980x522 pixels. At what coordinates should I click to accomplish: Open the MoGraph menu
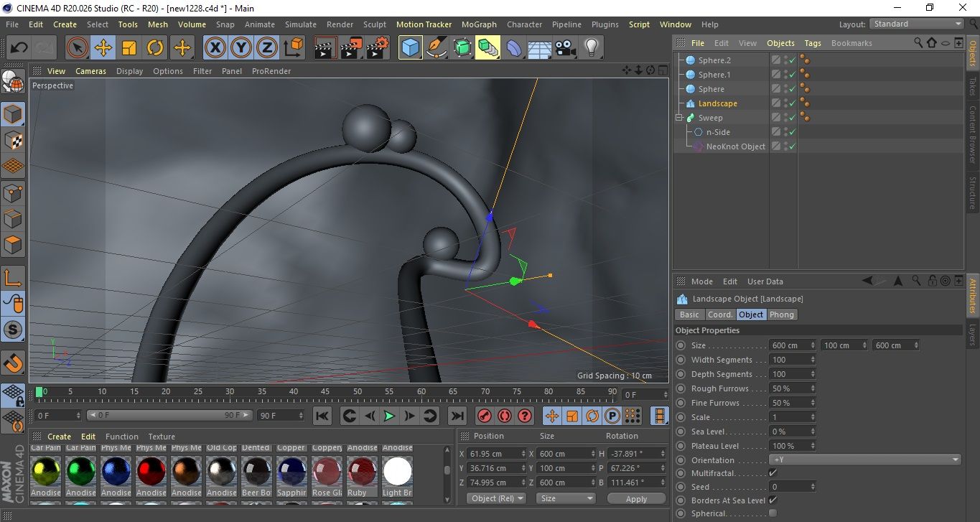479,24
